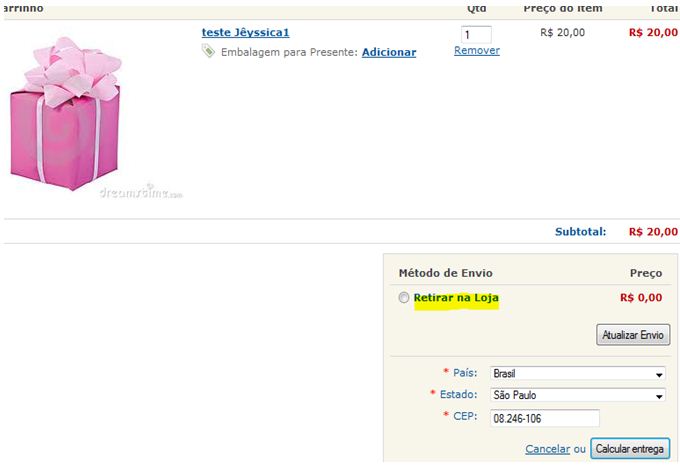680x468 pixels.
Task: Click the Subtotal label
Action: click(x=580, y=232)
